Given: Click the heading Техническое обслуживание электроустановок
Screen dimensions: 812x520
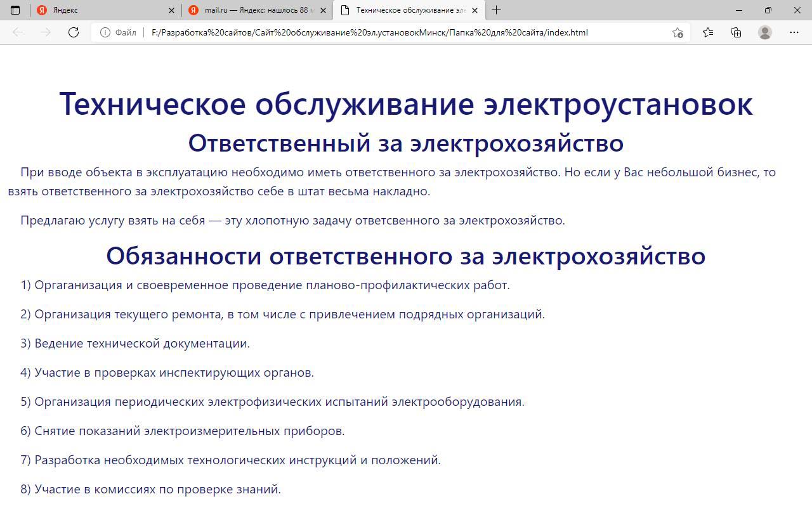Looking at the screenshot, I should coord(406,104).
